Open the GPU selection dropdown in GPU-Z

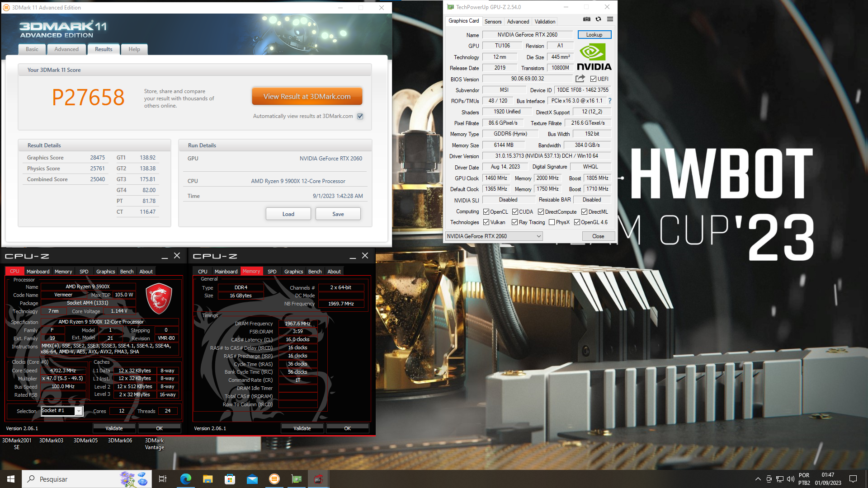[x=494, y=236]
